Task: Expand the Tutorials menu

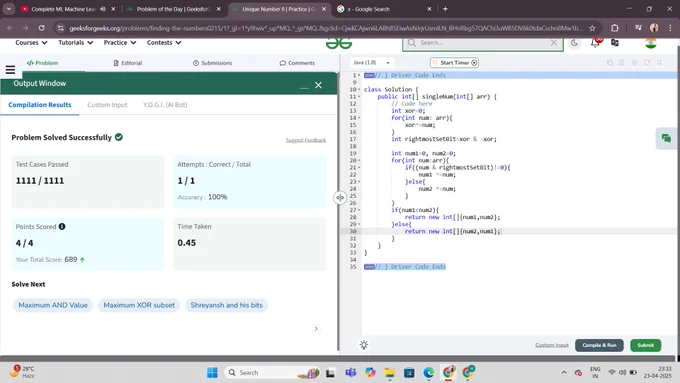Action: point(75,43)
